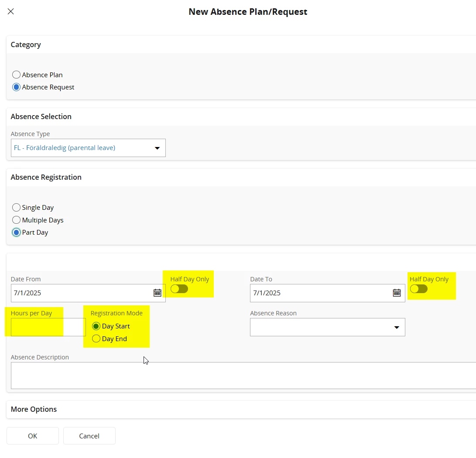Open the Date From calendar picker
Viewport: 476px width, 458px height.
157,293
